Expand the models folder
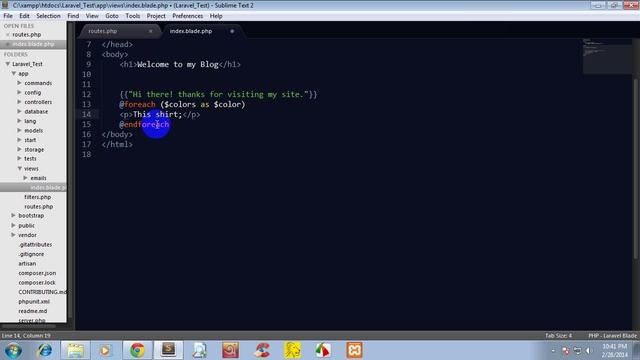The image size is (640, 360). coord(19,130)
